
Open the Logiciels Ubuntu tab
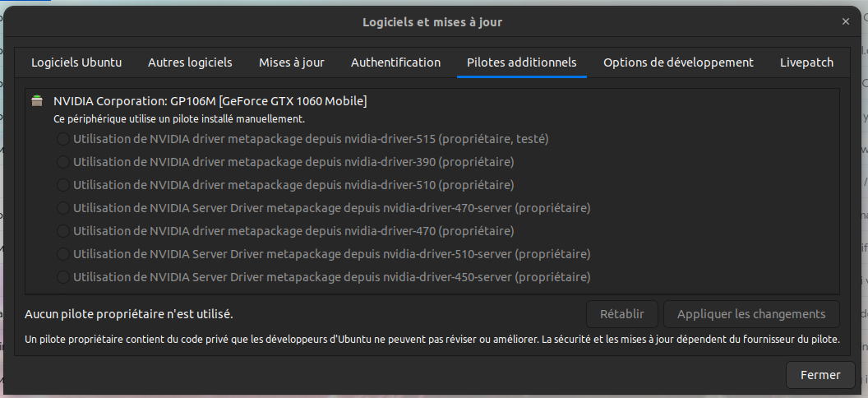[76, 62]
